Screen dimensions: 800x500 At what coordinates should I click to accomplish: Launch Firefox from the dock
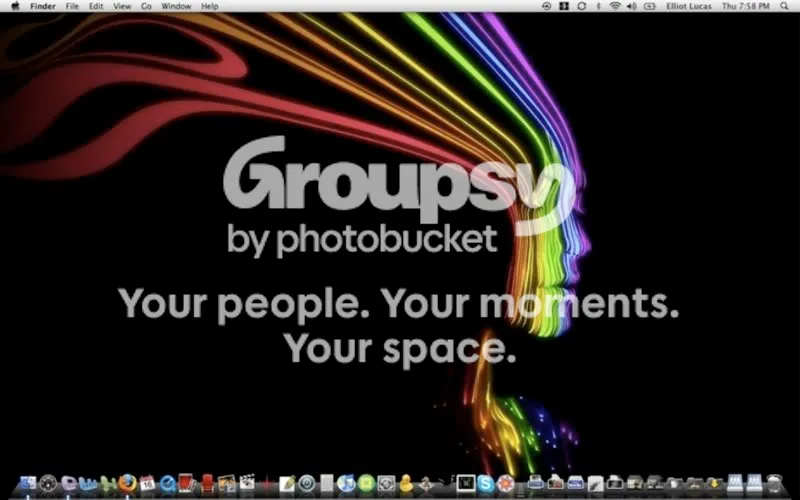click(128, 483)
